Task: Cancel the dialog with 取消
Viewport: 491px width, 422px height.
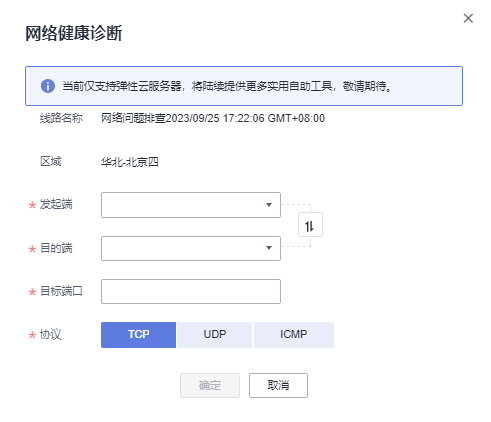Action: 278,385
